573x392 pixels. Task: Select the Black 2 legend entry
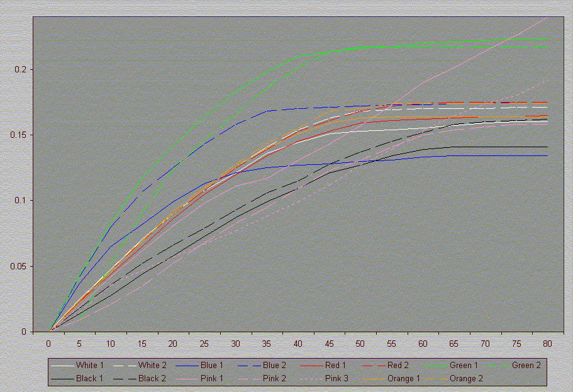click(152, 378)
